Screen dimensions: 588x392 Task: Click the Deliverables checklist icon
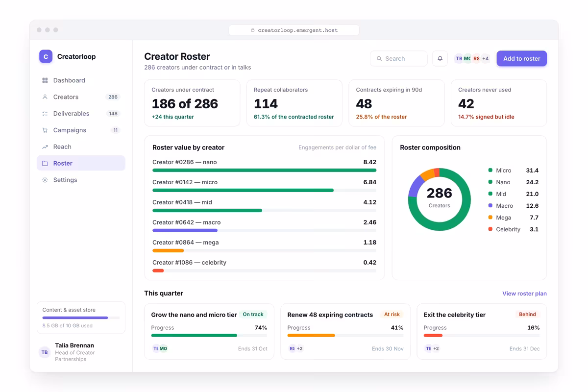coord(45,114)
